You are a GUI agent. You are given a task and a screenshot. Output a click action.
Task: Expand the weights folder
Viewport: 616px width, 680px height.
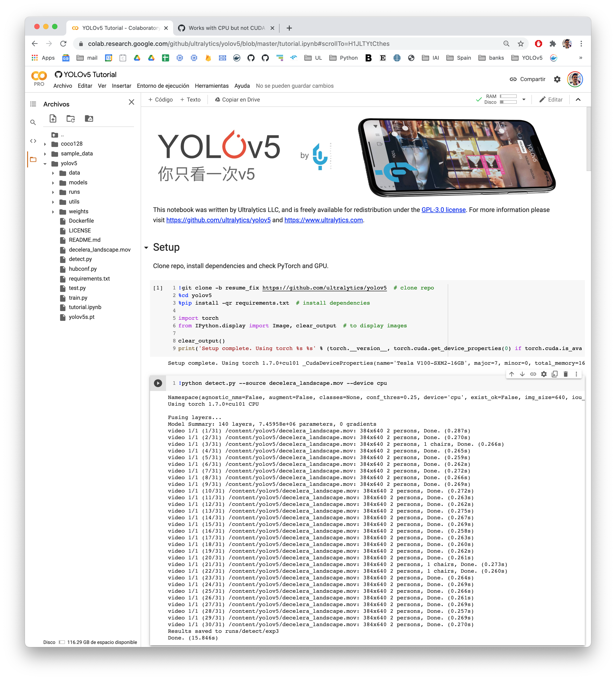[x=53, y=212]
